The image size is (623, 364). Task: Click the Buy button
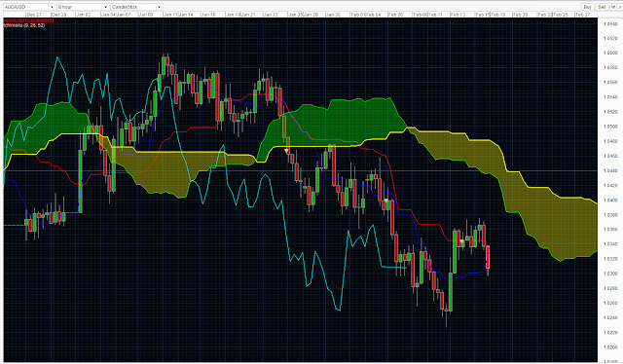(x=587, y=7)
